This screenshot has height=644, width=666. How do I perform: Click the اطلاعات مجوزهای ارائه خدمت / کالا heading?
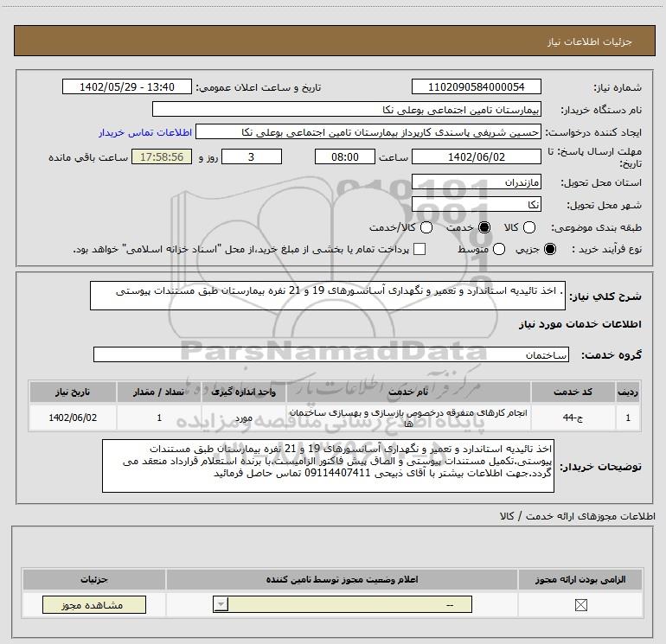(577, 516)
